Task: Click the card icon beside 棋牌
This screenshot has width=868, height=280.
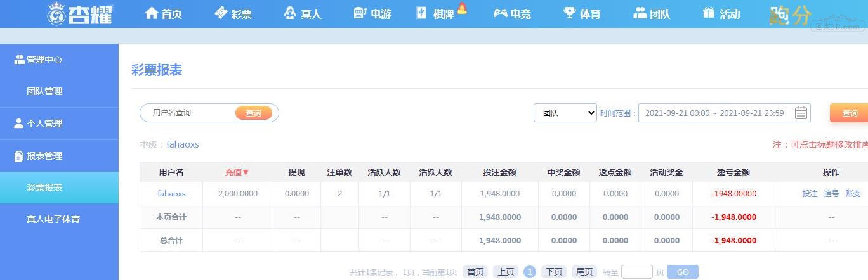Action: point(422,13)
